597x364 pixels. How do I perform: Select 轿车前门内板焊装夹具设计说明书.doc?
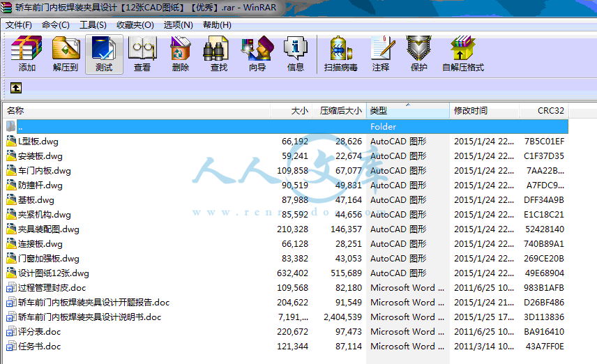coord(89,317)
